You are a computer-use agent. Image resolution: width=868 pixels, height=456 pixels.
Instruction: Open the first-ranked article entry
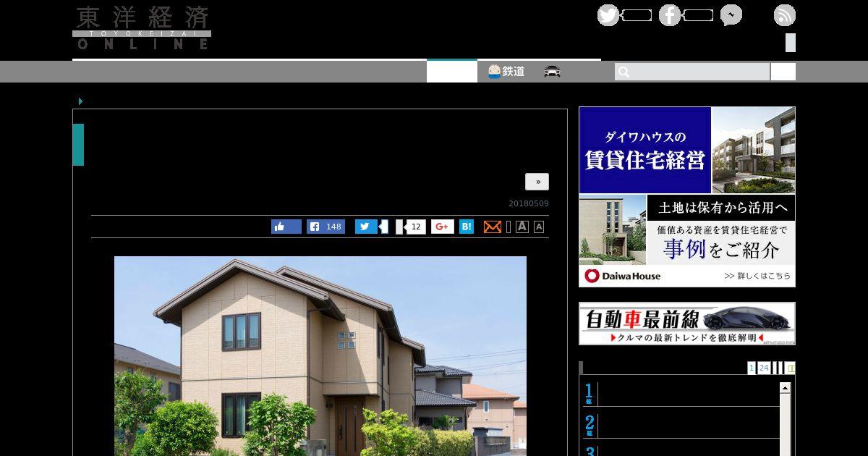681,394
